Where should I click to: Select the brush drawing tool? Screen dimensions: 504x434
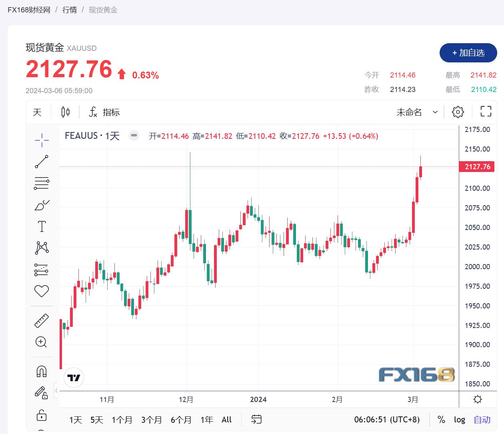click(41, 204)
